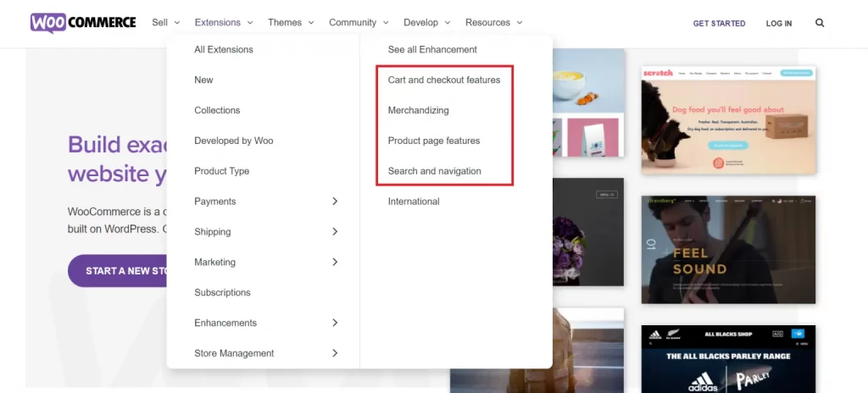
Task: Click the Log In link
Action: click(x=778, y=24)
